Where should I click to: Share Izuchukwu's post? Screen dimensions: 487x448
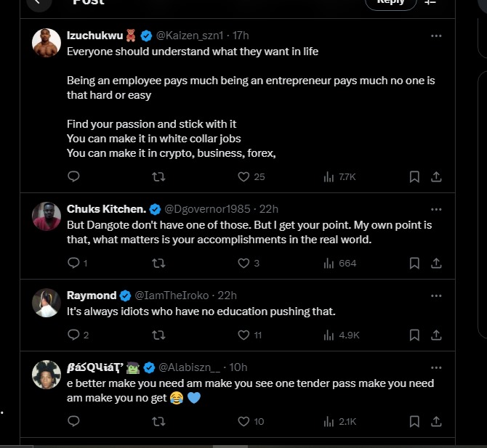436,176
